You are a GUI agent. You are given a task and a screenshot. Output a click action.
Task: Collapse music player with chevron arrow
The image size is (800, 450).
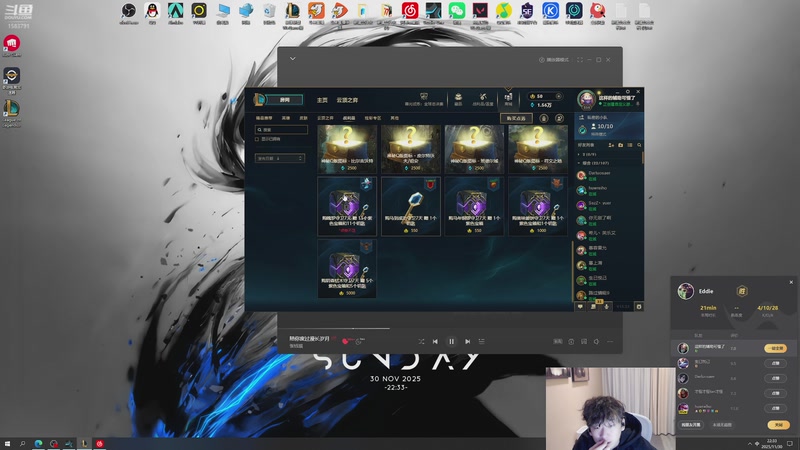point(293,59)
